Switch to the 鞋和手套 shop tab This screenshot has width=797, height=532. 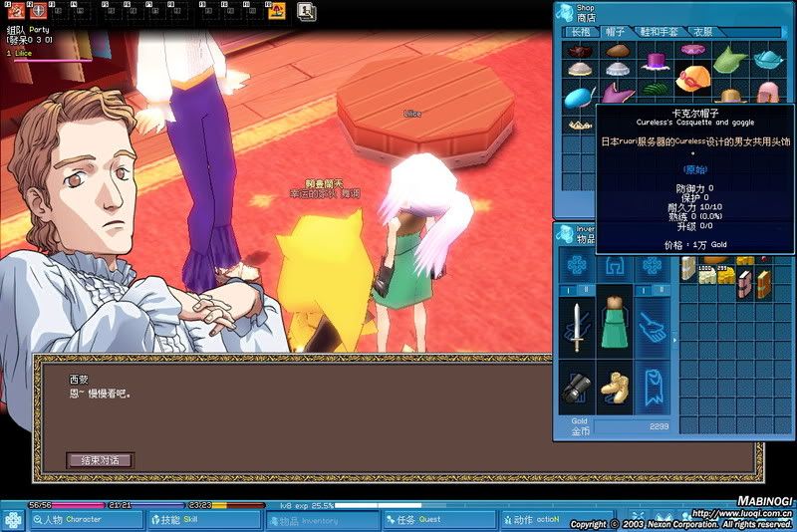point(659,32)
